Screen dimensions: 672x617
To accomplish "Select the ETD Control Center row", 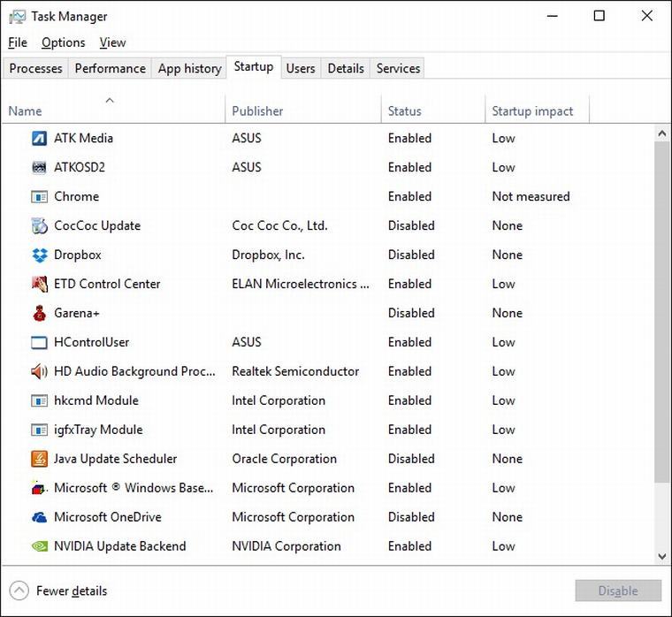I will pos(107,285).
